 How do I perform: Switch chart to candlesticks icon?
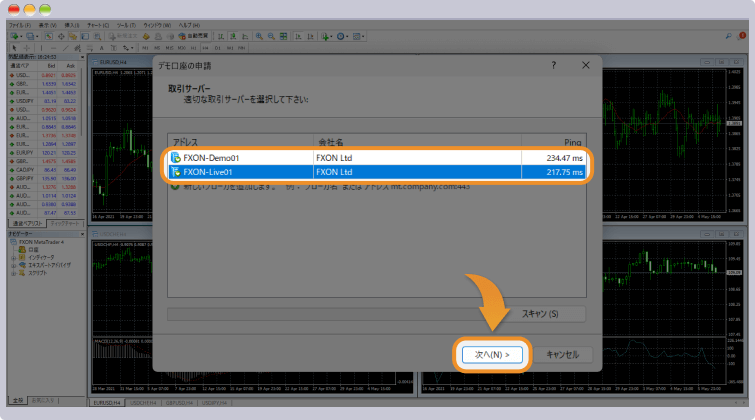pyautogui.click(x=233, y=36)
